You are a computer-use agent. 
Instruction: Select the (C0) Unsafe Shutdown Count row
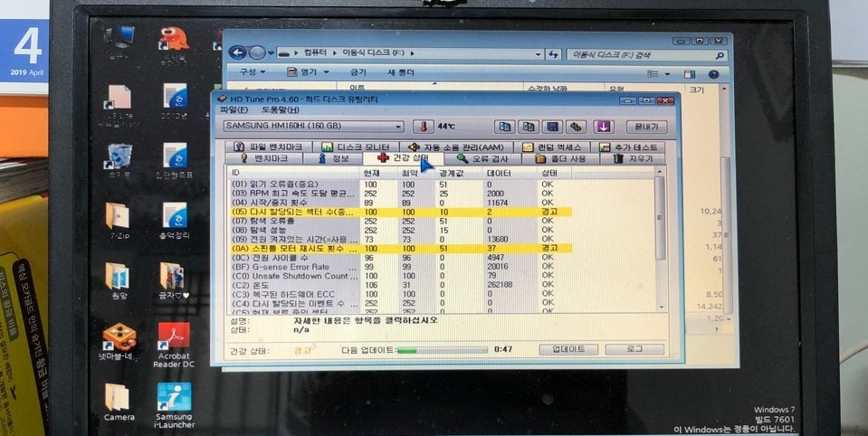(400, 276)
